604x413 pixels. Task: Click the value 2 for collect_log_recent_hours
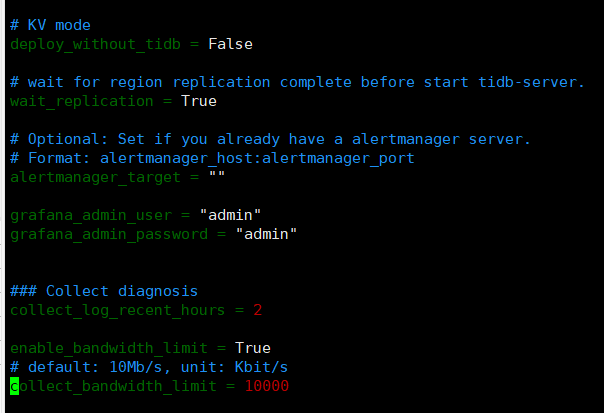pyautogui.click(x=257, y=310)
